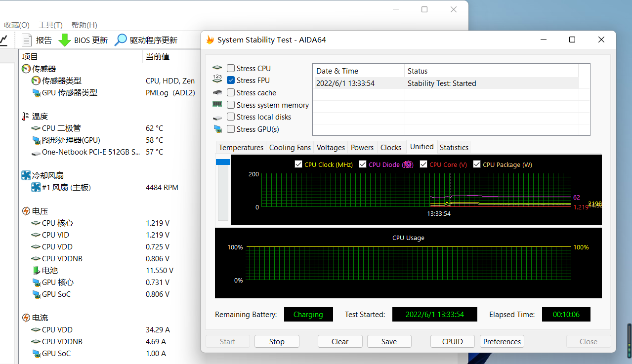Click the Save button
632x364 pixels.
[389, 341]
